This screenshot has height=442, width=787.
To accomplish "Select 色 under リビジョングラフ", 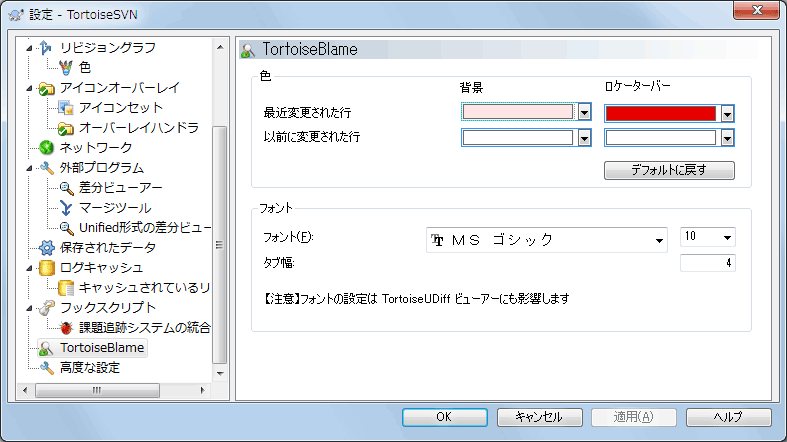I will pyautogui.click(x=85, y=67).
